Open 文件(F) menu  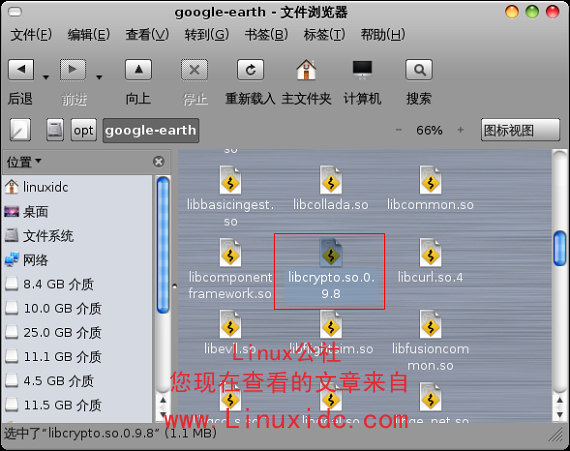[31, 35]
